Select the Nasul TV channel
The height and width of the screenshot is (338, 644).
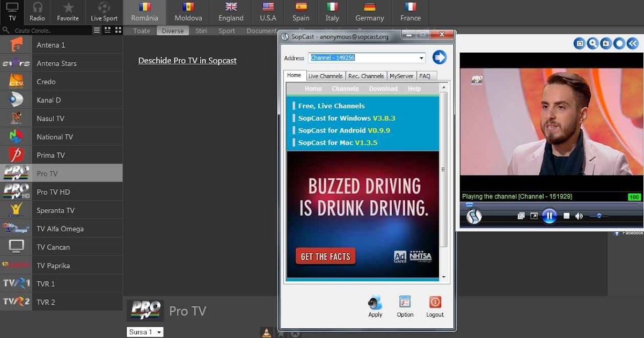[61, 119]
